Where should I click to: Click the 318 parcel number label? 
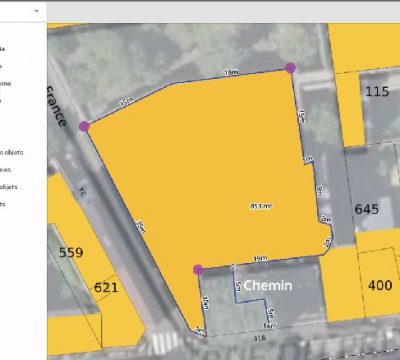259,338
